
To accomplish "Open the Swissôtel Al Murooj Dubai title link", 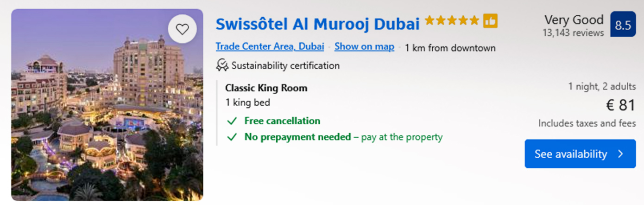I will tap(317, 23).
